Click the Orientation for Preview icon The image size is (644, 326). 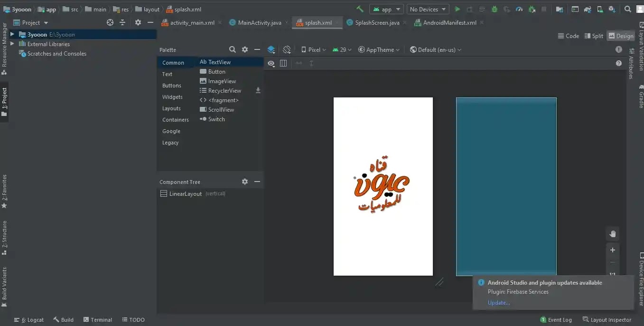tap(287, 49)
